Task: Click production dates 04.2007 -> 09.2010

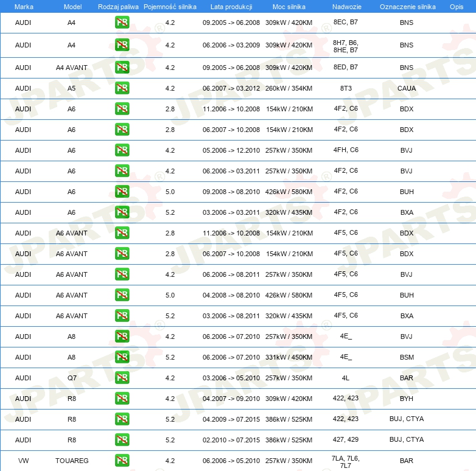Action: 231,399
